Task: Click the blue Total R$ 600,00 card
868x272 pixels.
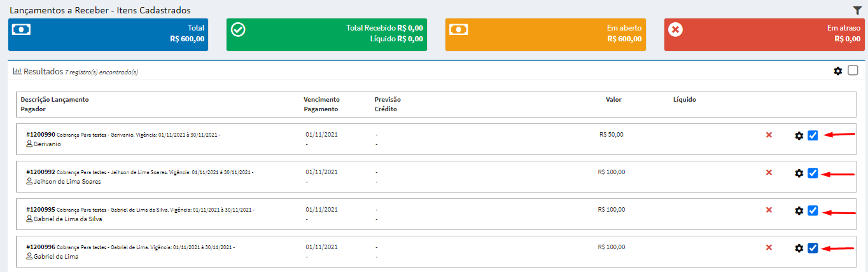Action: tap(108, 34)
